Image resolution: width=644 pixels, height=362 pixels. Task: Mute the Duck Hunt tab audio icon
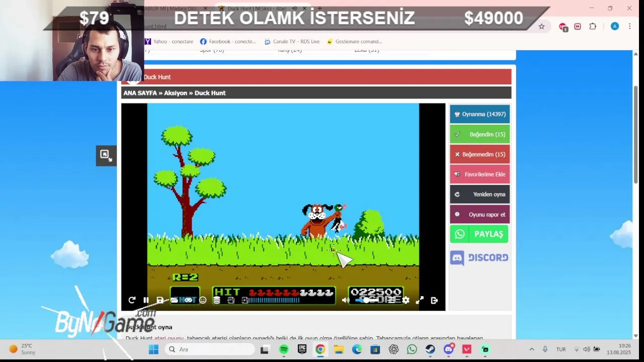pyautogui.click(x=295, y=9)
